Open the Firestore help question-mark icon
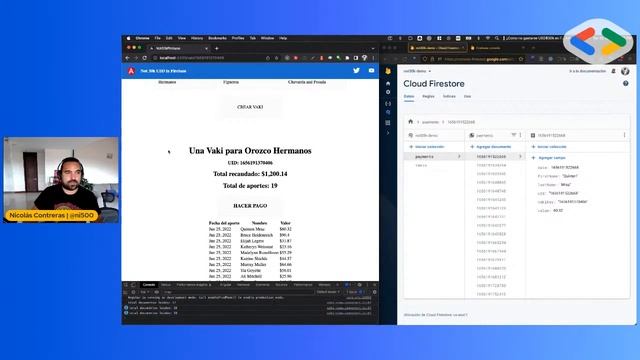Viewport: 640px width, 360px height. (x=625, y=83)
